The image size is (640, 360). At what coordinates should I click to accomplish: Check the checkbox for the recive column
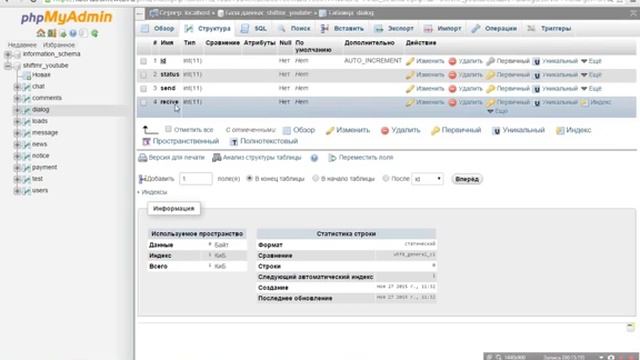pyautogui.click(x=143, y=102)
